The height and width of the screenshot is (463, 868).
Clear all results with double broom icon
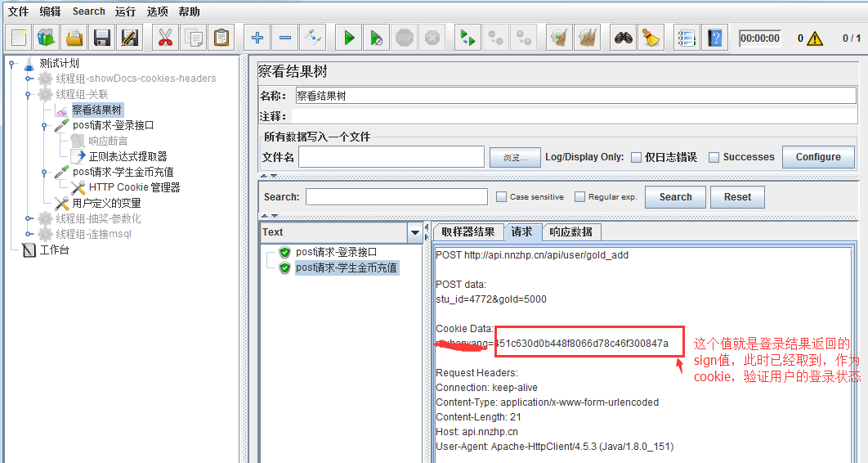(x=587, y=38)
